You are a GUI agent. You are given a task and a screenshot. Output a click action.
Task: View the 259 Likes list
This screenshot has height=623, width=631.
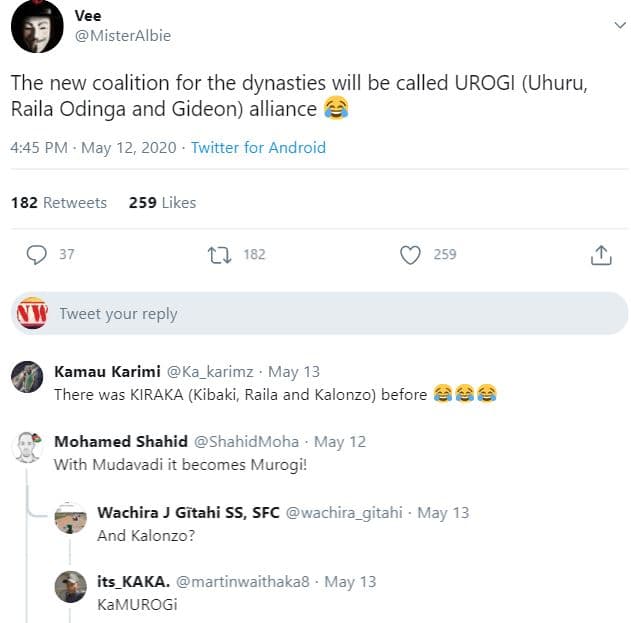[x=162, y=202]
